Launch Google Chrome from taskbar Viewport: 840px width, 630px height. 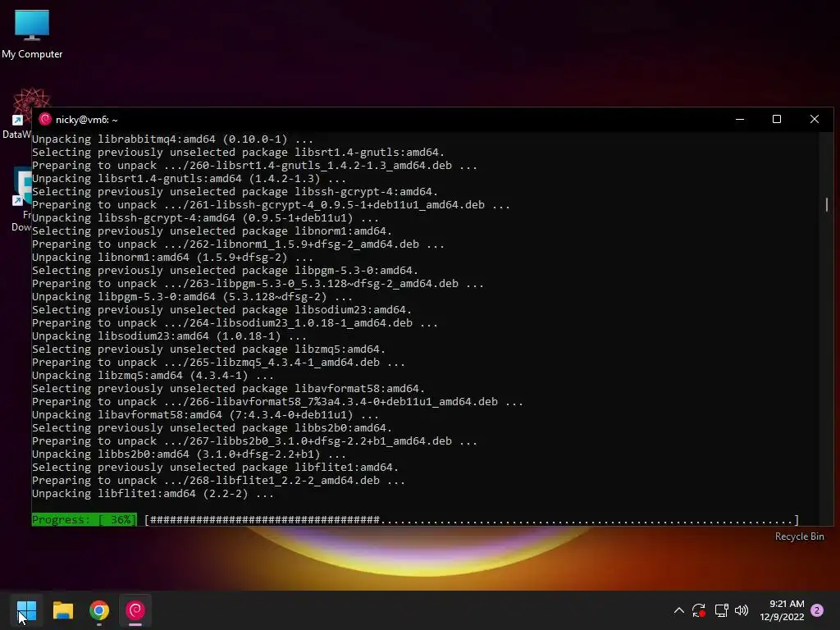pyautogui.click(x=99, y=610)
